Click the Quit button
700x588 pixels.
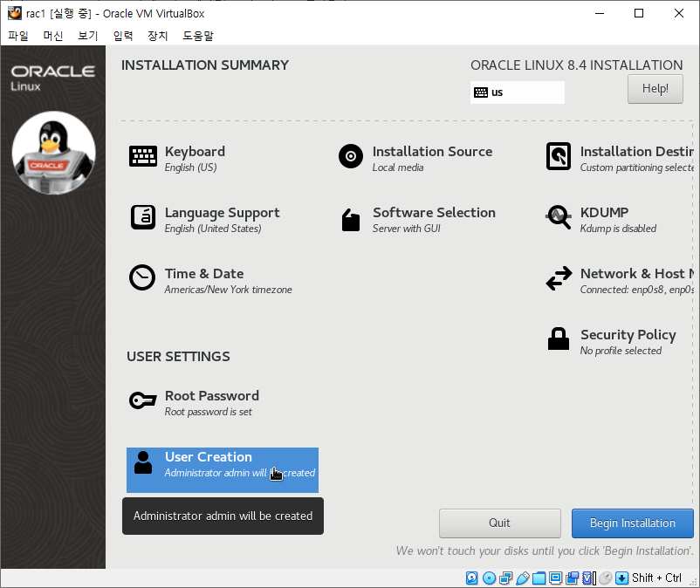(499, 523)
